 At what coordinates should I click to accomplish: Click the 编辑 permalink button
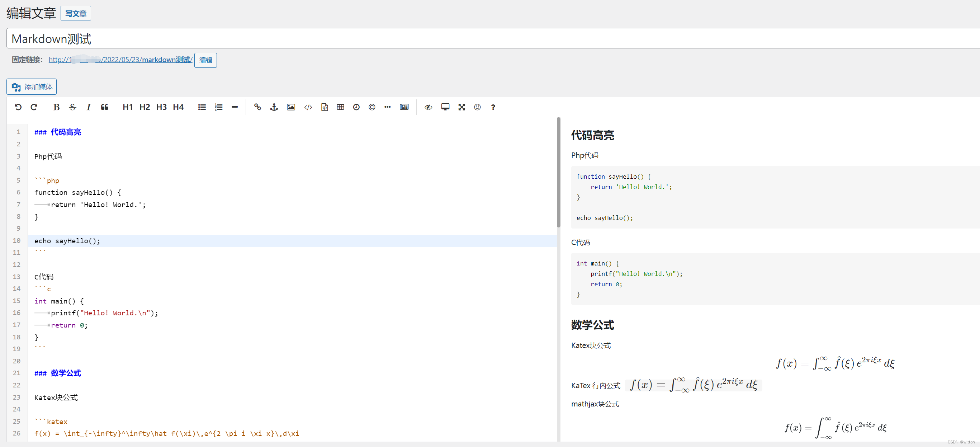(205, 60)
